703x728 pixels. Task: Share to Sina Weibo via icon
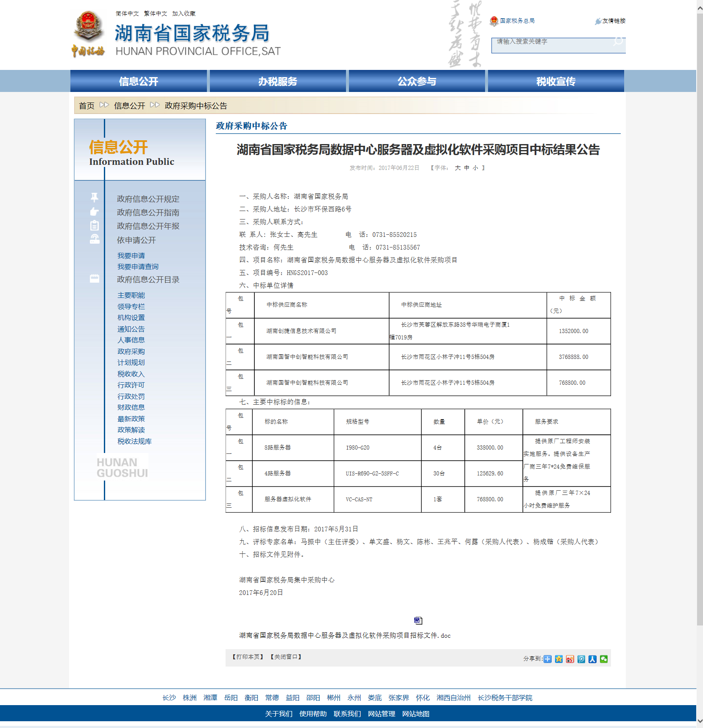pyautogui.click(x=570, y=659)
